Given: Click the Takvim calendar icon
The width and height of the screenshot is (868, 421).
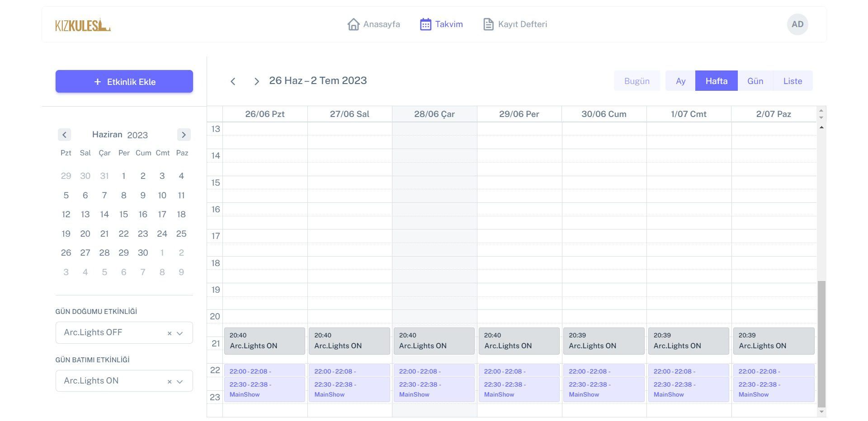Looking at the screenshot, I should coord(425,24).
